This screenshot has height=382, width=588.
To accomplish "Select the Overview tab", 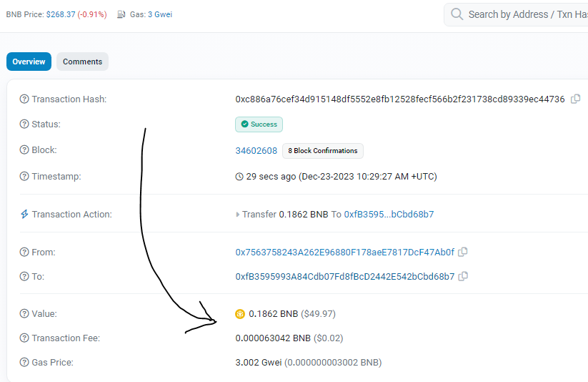I will click(29, 62).
